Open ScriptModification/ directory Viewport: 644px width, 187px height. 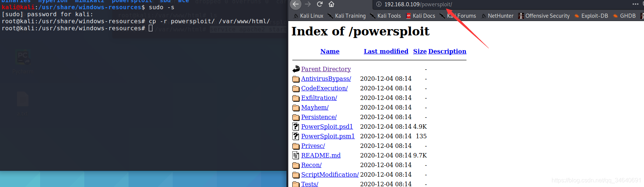(x=330, y=174)
